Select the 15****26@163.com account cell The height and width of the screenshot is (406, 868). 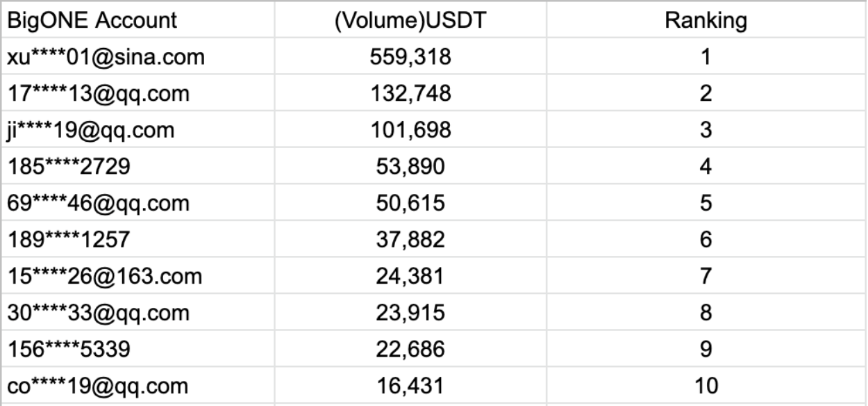click(104, 277)
